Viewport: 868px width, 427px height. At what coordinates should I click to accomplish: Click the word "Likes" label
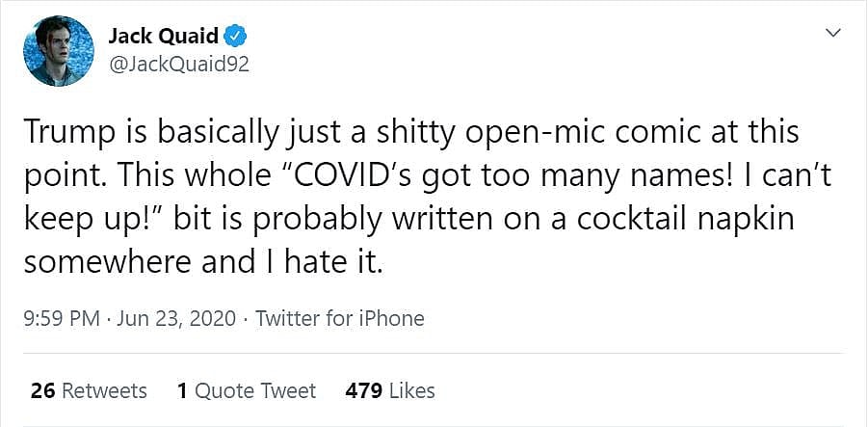[412, 390]
